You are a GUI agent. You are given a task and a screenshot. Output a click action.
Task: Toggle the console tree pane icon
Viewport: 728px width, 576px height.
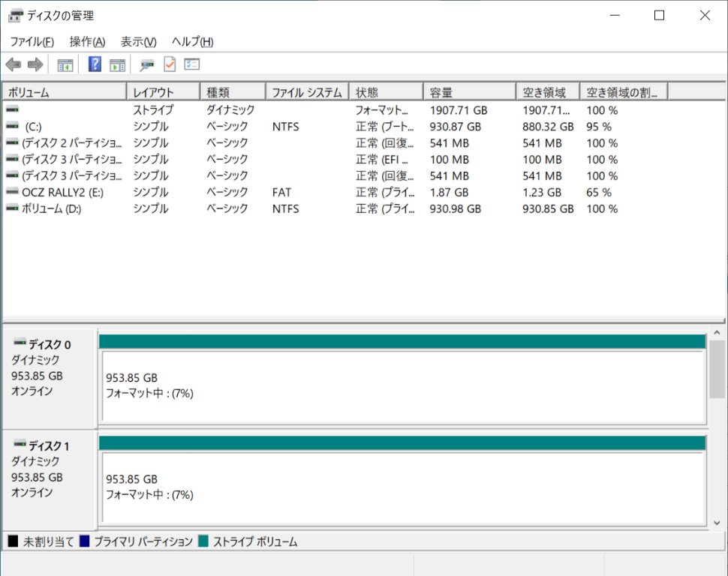click(x=65, y=64)
